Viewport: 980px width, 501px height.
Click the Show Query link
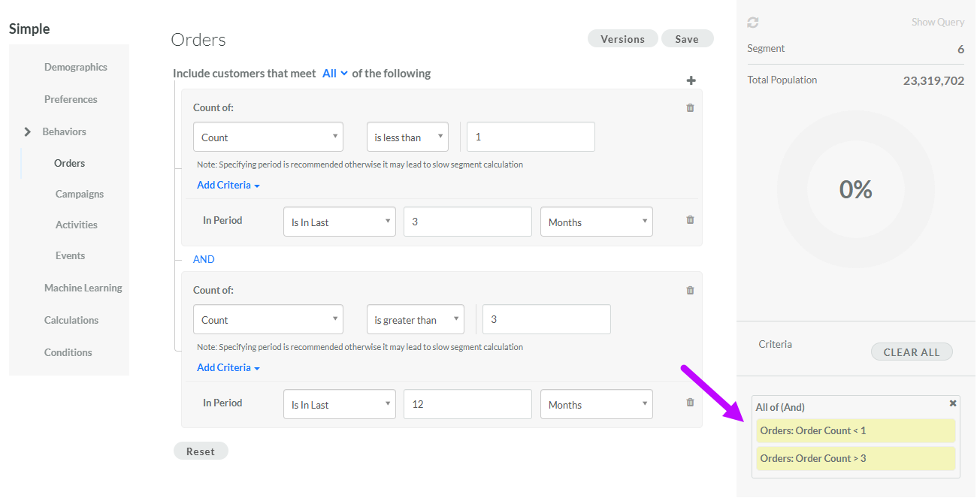tap(937, 23)
